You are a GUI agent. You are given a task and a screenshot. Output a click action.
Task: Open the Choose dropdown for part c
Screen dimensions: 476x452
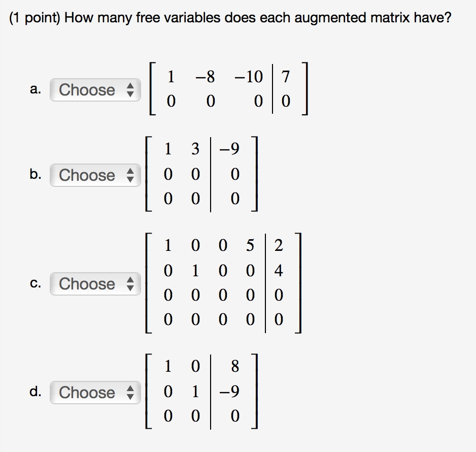pos(94,284)
